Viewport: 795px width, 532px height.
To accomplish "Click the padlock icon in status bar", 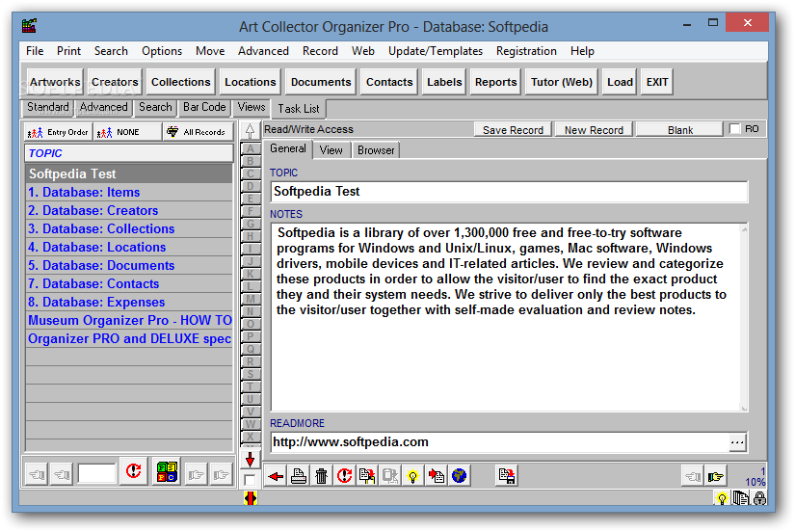I will [759, 499].
